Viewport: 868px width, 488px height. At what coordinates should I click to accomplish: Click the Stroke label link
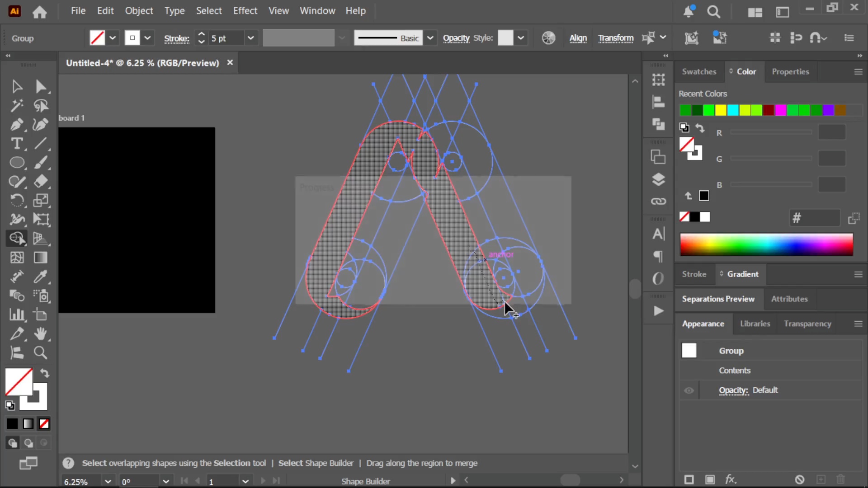coord(176,39)
